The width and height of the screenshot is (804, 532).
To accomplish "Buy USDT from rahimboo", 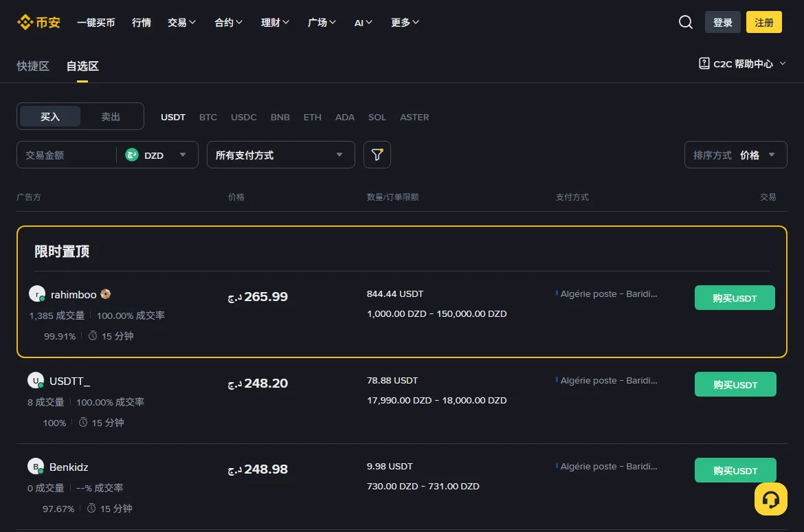I will coord(735,298).
